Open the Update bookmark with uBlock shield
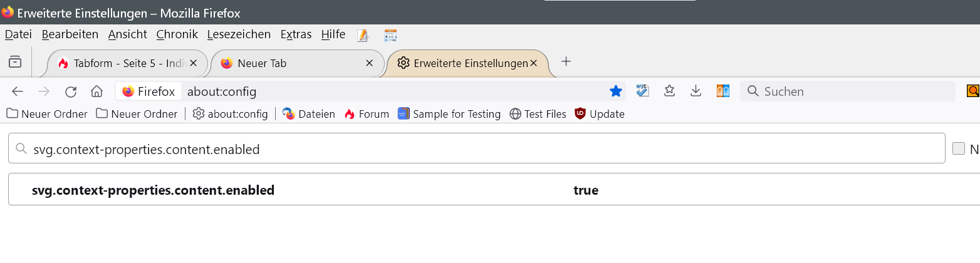Screen dimensions: 980x263 click(600, 114)
